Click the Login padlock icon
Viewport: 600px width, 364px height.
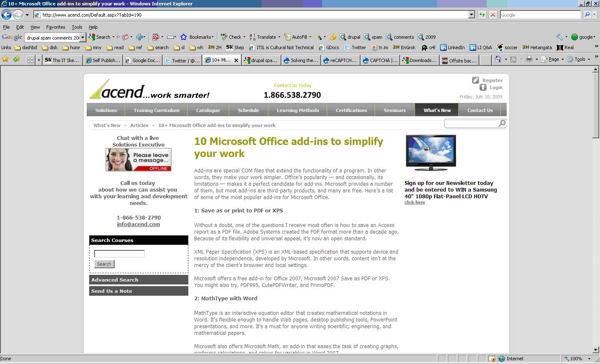coord(483,87)
